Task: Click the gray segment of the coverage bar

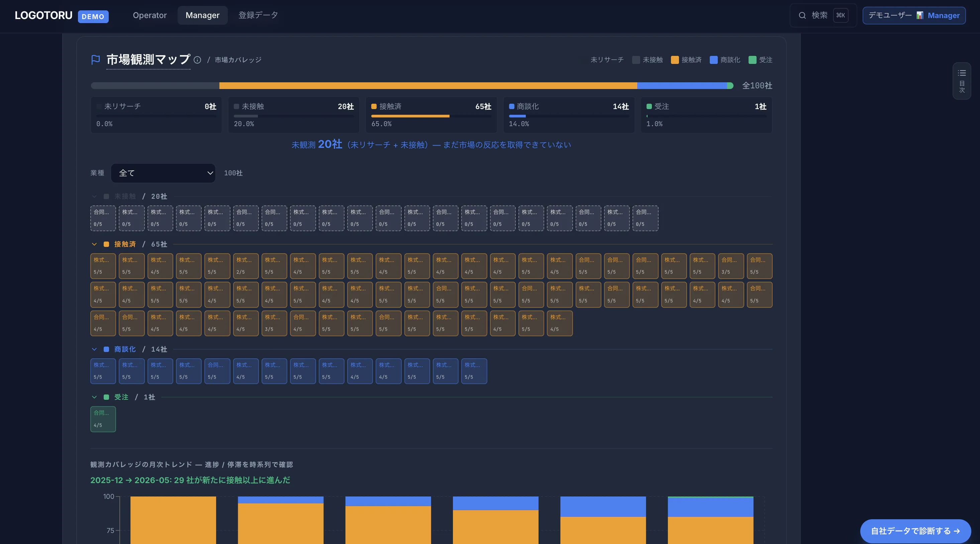Action: click(x=155, y=86)
